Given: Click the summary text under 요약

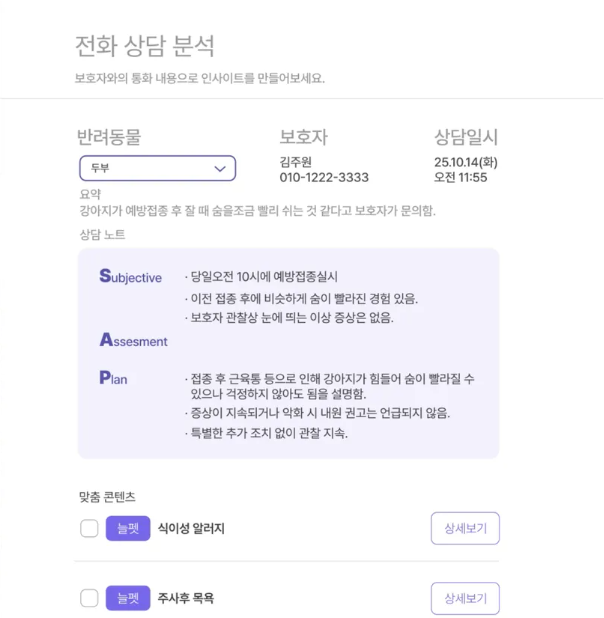Looking at the screenshot, I should click(257, 211).
